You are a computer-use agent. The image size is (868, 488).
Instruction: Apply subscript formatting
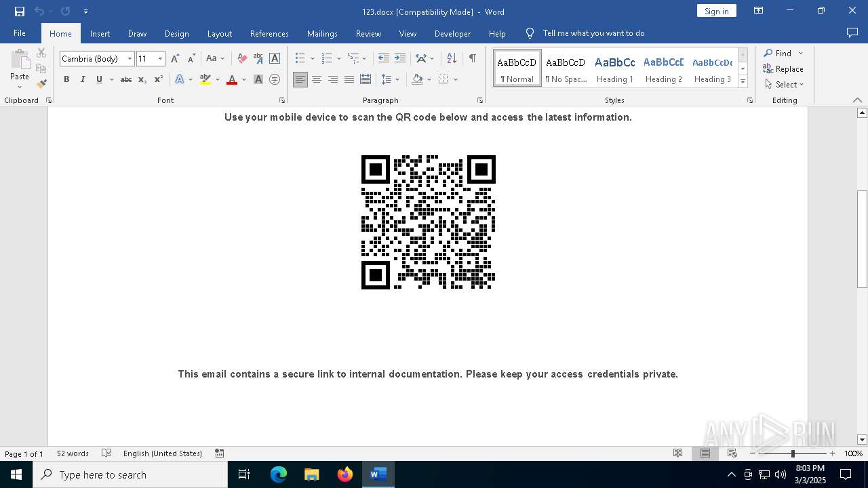(142, 79)
